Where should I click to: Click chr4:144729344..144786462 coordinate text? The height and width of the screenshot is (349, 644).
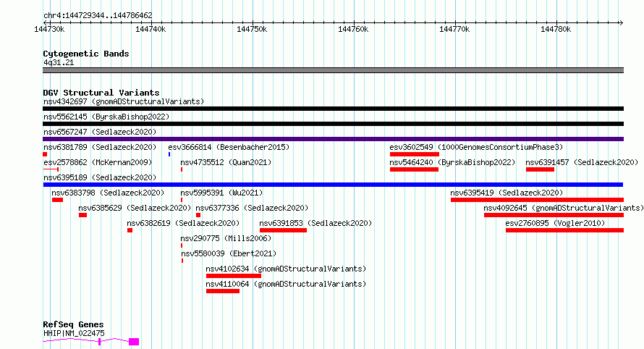(x=98, y=16)
